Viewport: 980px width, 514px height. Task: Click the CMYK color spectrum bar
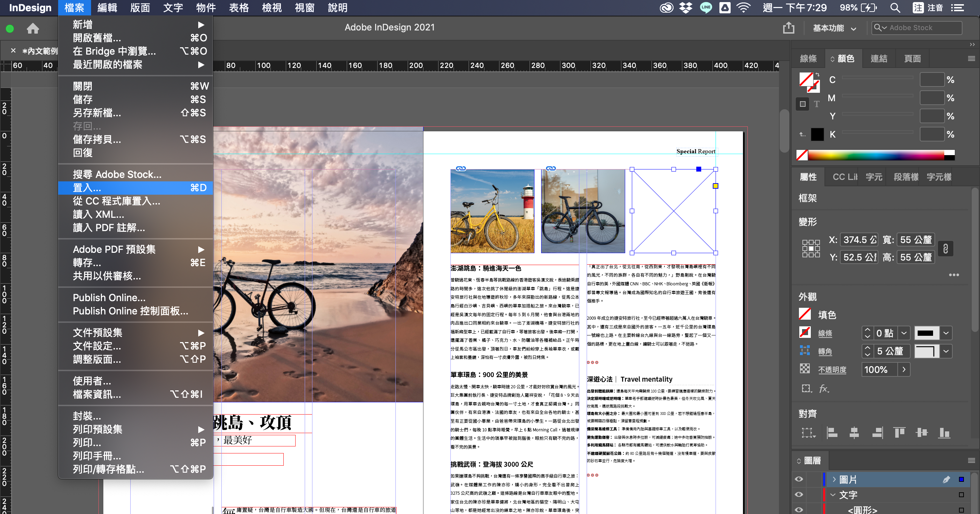[x=875, y=155]
